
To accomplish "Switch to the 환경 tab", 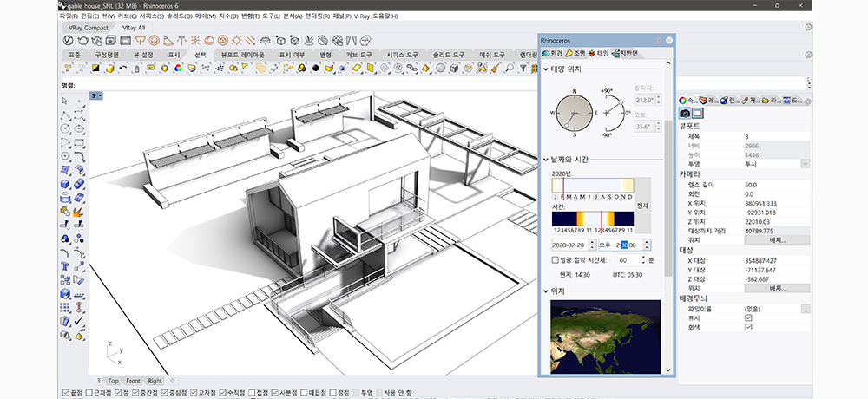I will (x=552, y=53).
